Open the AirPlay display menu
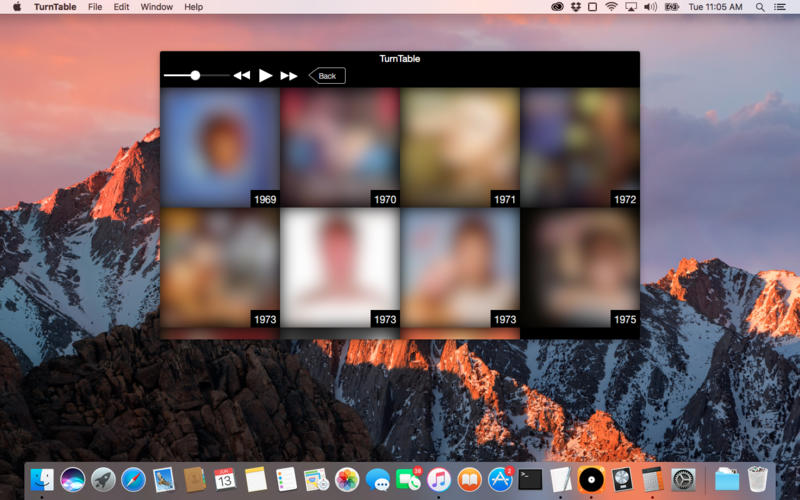 click(x=631, y=7)
